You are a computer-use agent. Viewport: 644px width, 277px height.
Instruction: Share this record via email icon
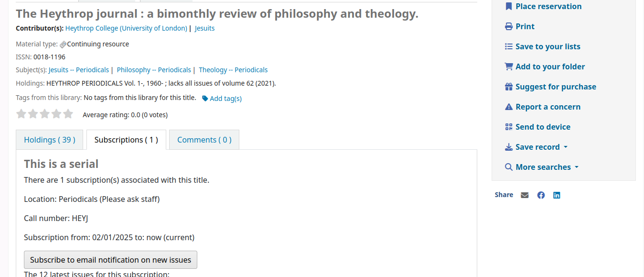point(525,195)
